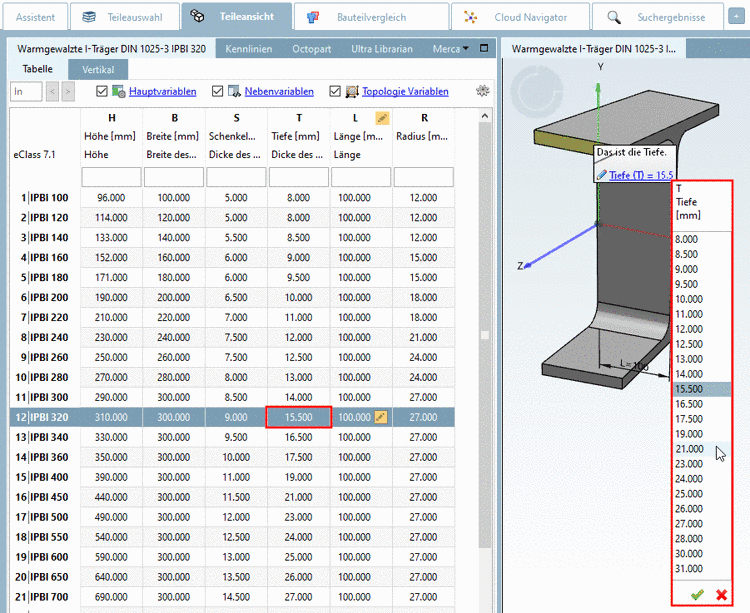
Task: Click the Bauteilvergleich tab icon
Action: pos(314,17)
